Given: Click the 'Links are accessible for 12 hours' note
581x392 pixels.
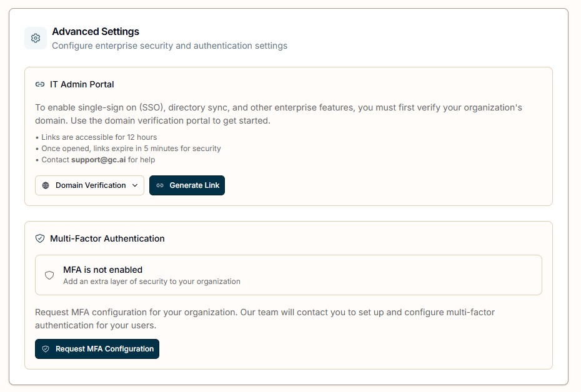Looking at the screenshot, I should 99,137.
